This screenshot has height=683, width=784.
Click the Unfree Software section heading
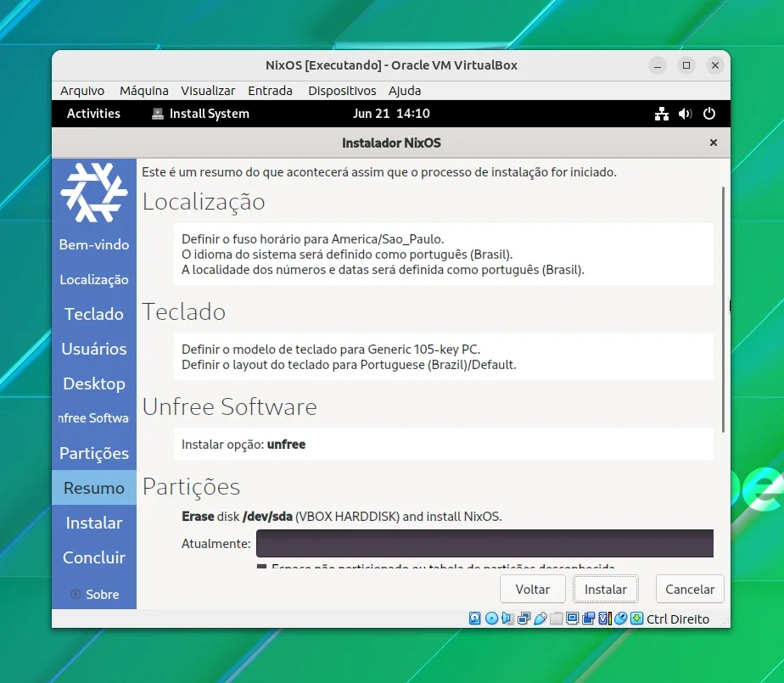pos(229,406)
